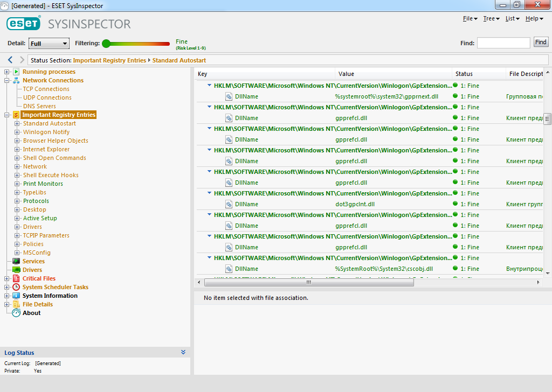Open the File menu
The image size is (552, 392).
[470, 19]
